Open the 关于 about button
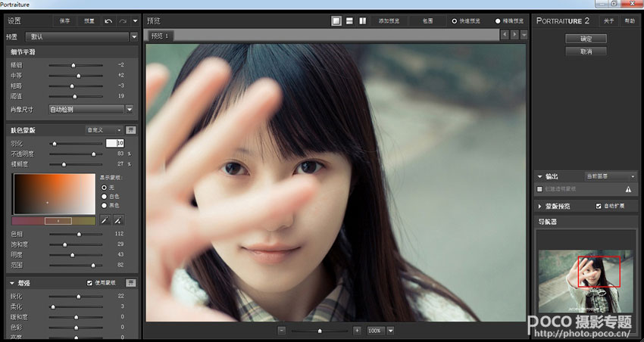The image size is (644, 342). pyautogui.click(x=608, y=21)
